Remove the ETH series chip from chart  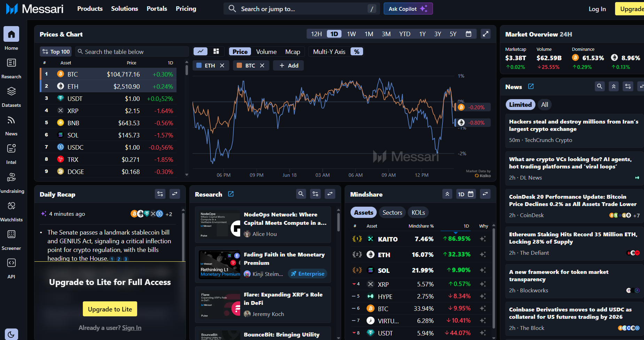click(222, 65)
